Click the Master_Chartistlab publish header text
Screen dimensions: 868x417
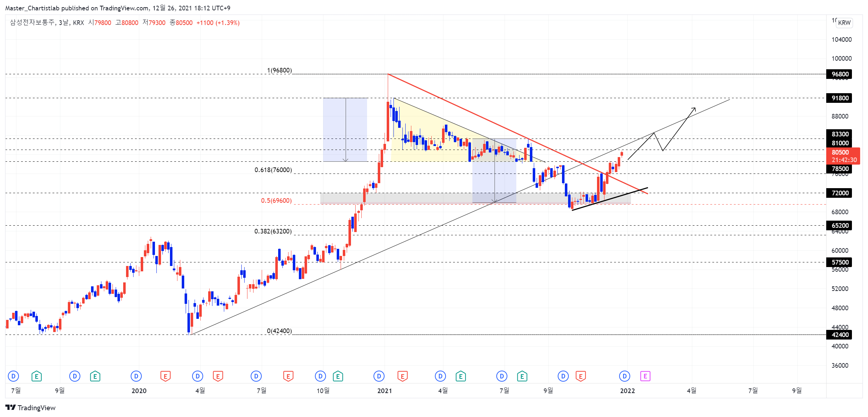[x=118, y=8]
